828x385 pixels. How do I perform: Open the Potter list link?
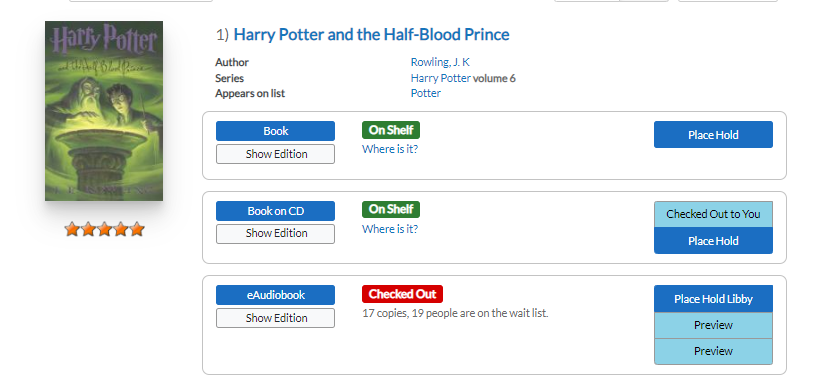[426, 93]
